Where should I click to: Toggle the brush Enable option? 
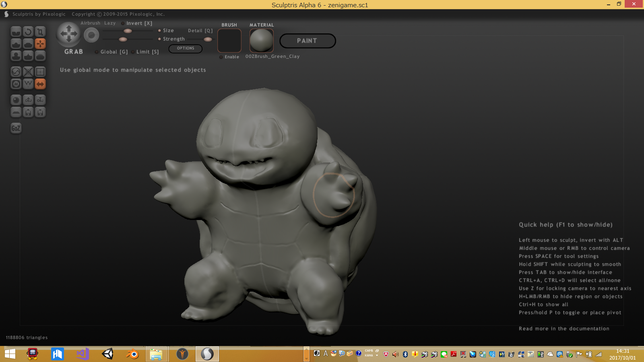tap(229, 57)
